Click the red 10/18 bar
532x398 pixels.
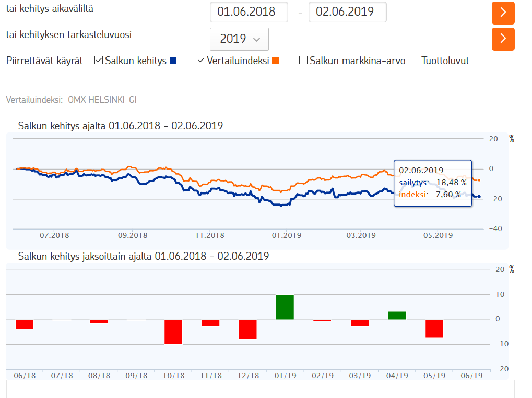point(173,332)
